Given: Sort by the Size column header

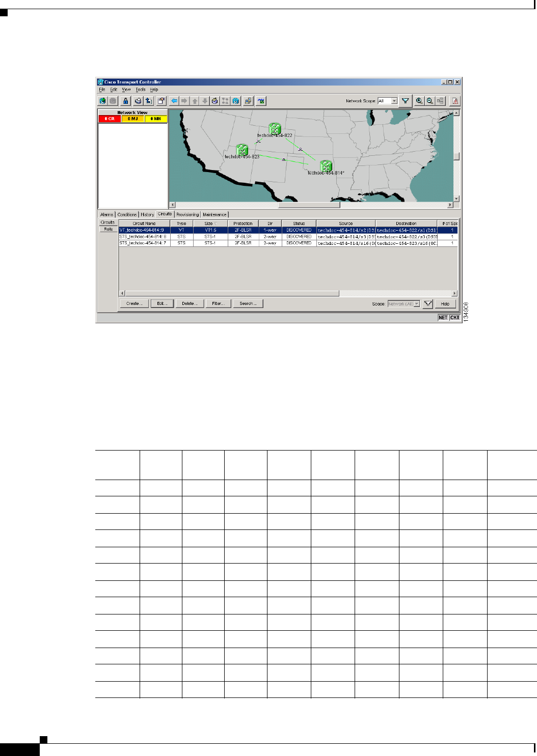Looking at the screenshot, I should 210,223.
